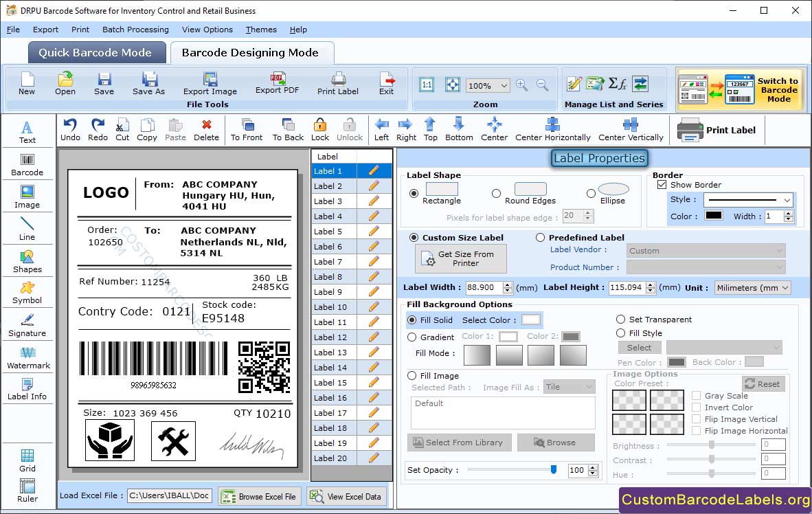Add a Signature element
The width and height of the screenshot is (812, 514).
(x=27, y=325)
